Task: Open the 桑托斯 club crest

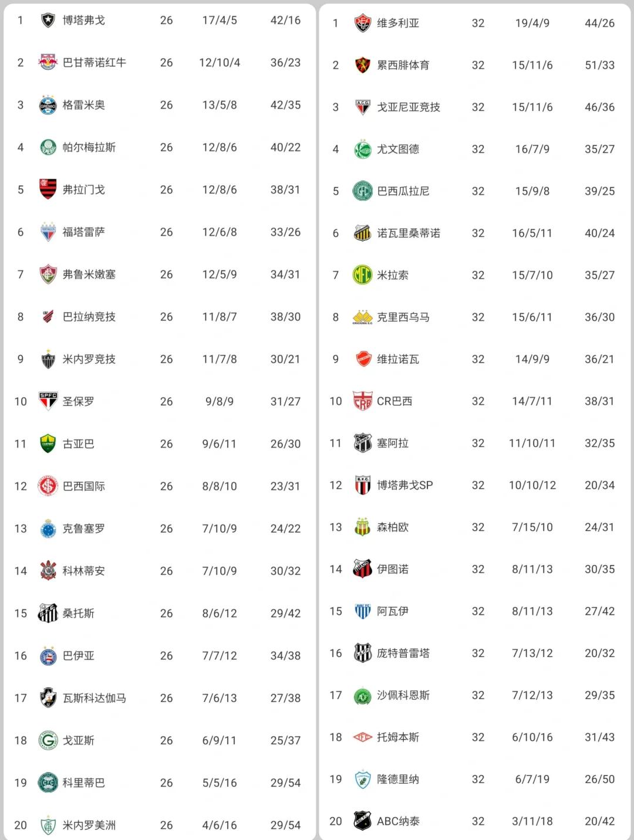Action: pos(48,613)
